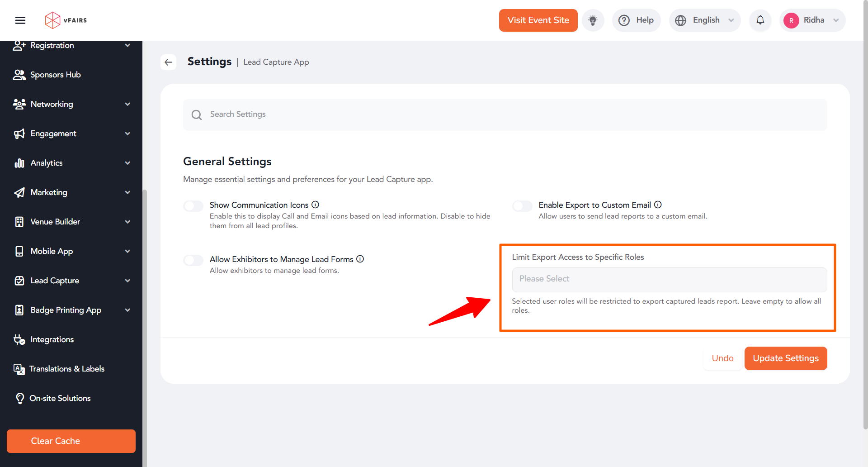Click the Undo button
This screenshot has height=467, width=868.
[x=722, y=358]
